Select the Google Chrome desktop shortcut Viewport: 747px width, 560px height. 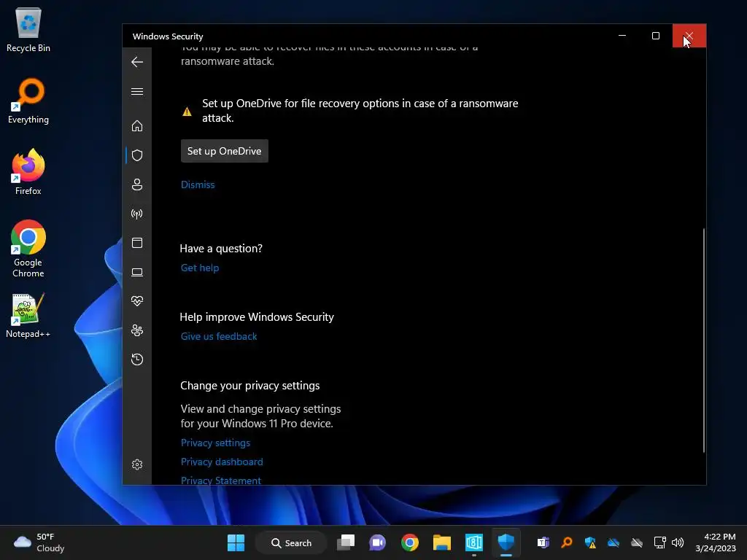[28, 249]
